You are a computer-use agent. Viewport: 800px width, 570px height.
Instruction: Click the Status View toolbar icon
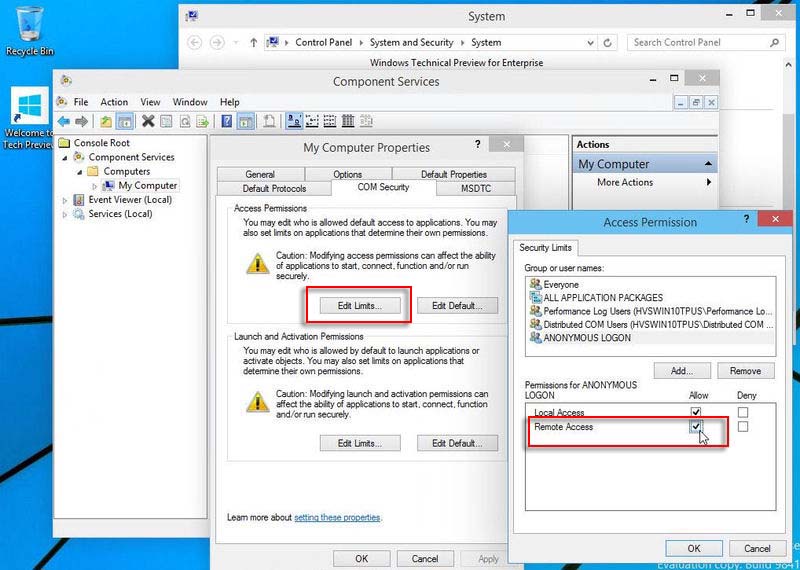click(366, 121)
